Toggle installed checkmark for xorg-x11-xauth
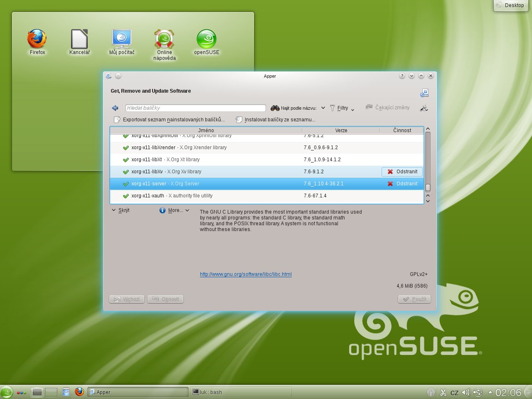The image size is (532, 399). point(126,196)
